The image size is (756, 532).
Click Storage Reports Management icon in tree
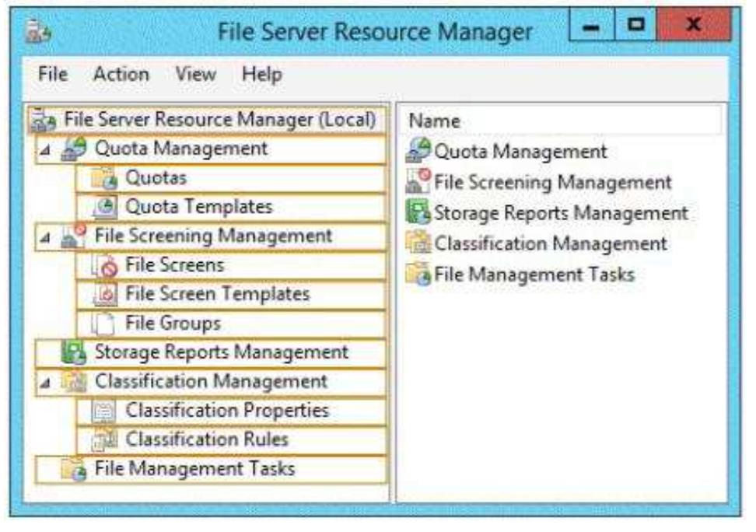pyautogui.click(x=74, y=352)
